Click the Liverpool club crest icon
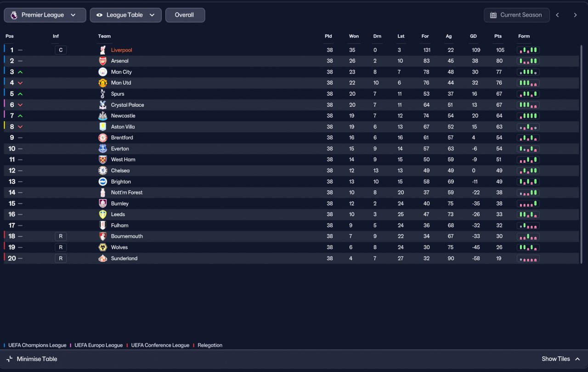The width and height of the screenshot is (588, 372). pyautogui.click(x=103, y=50)
